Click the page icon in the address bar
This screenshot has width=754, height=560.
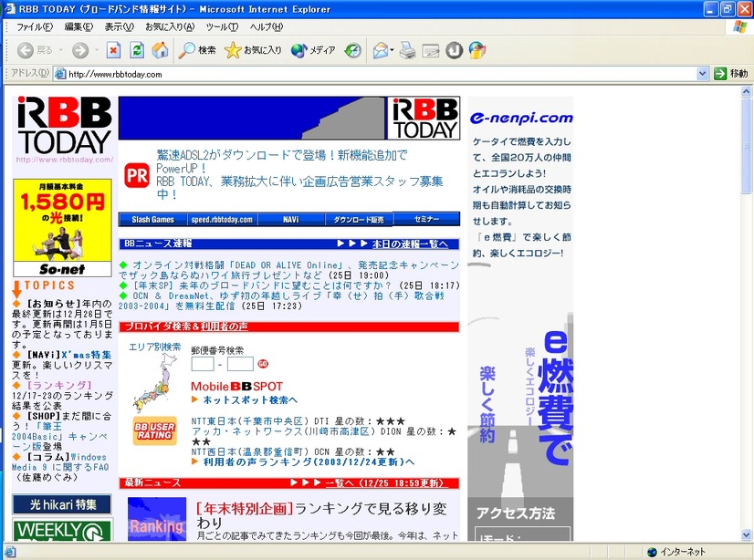[x=60, y=74]
